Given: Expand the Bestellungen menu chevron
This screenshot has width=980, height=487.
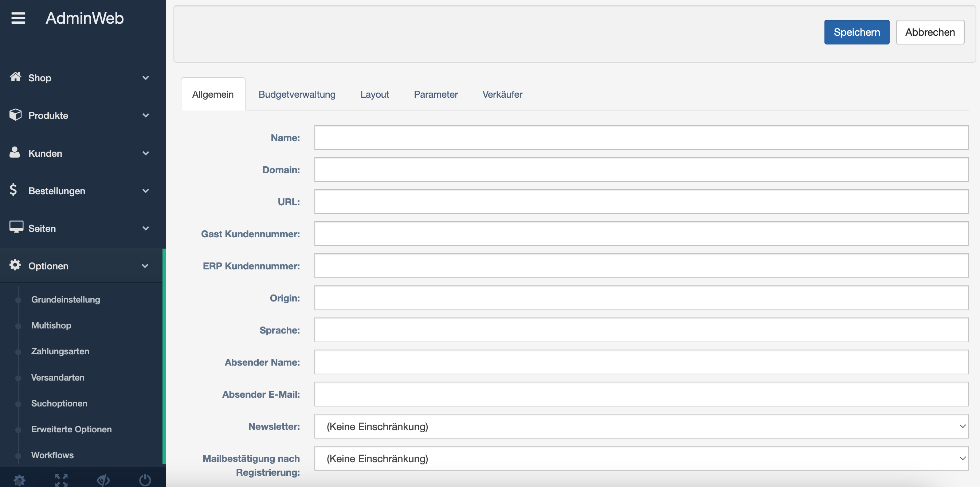Looking at the screenshot, I should coord(145,191).
